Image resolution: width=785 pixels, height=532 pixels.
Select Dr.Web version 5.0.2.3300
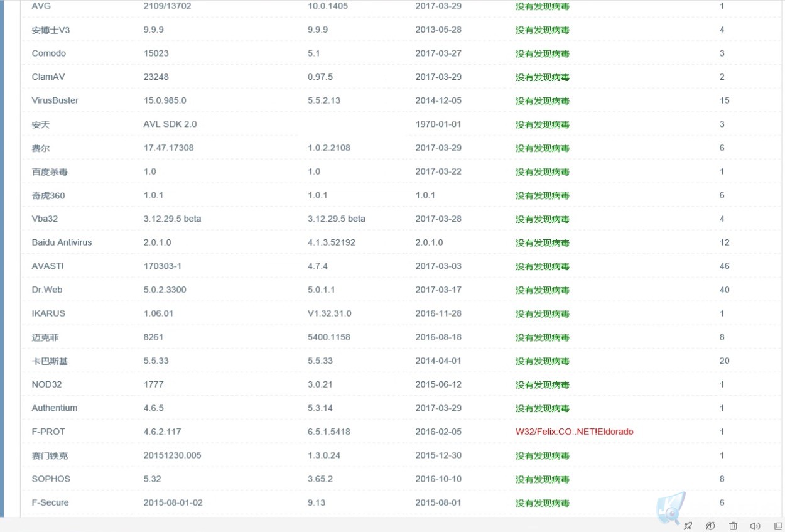(165, 290)
